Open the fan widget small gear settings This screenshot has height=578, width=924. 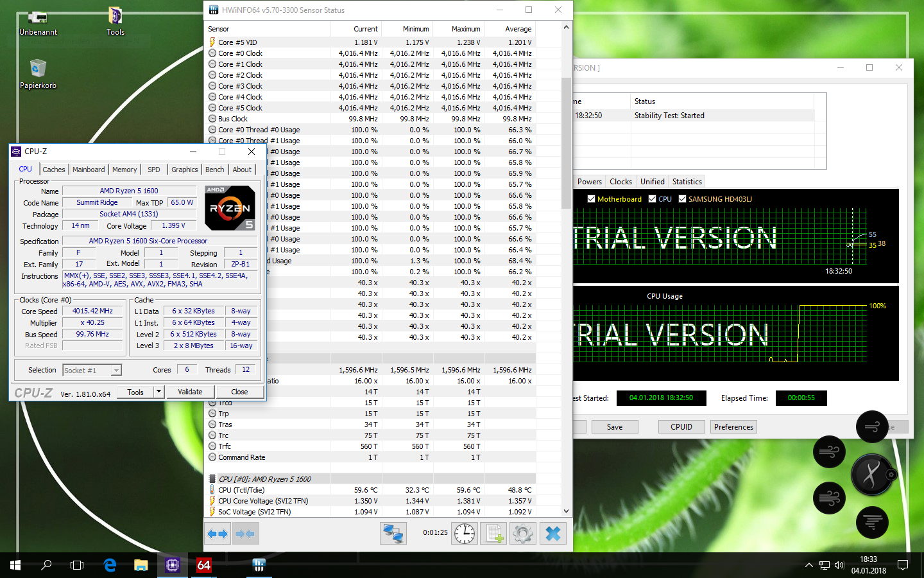[891, 475]
